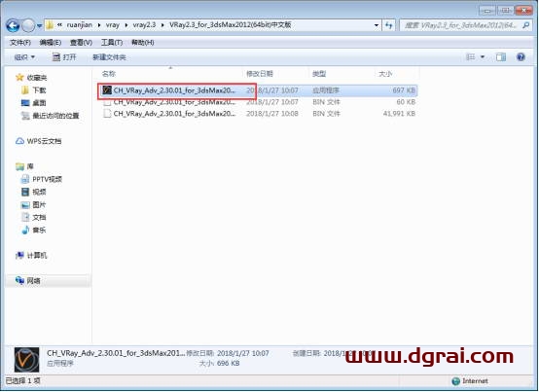
Task: Click the 图片 library icon
Action: coord(25,205)
